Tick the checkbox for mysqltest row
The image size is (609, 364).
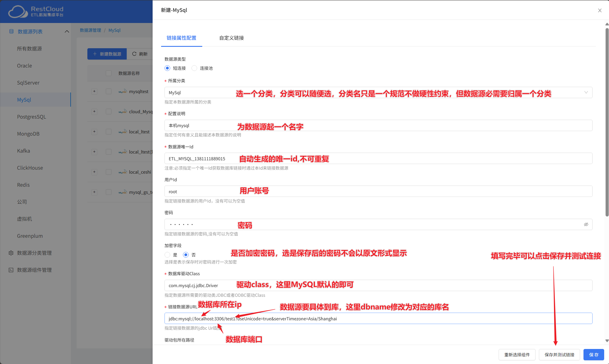[109, 91]
